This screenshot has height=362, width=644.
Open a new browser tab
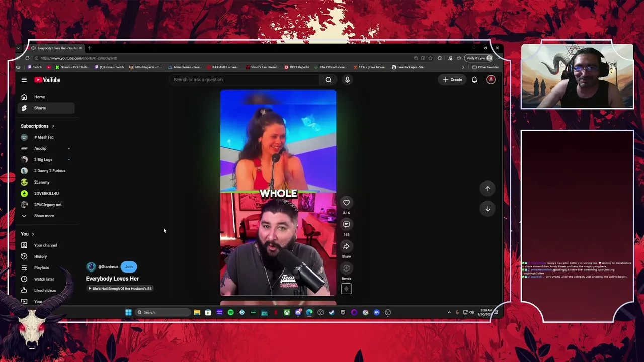[90, 48]
